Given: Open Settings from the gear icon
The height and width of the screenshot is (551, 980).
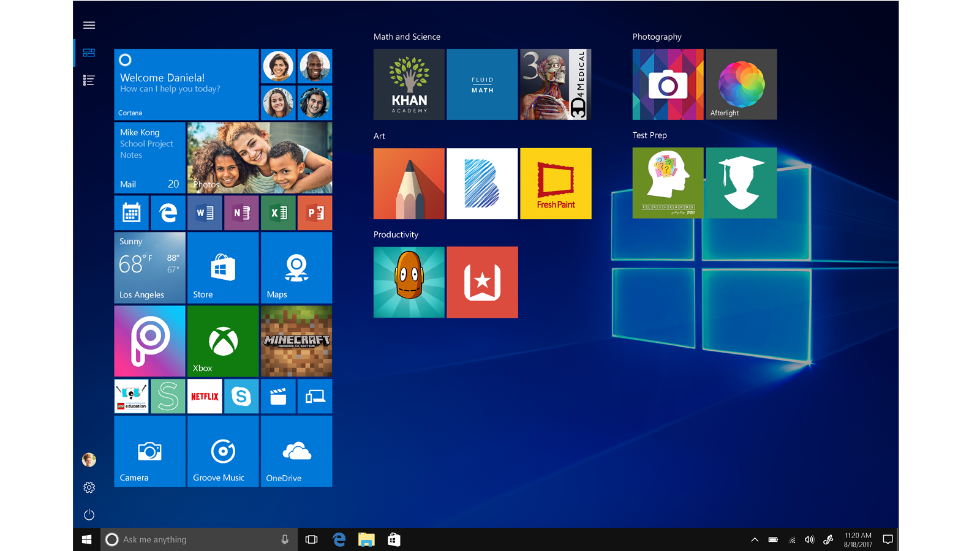Looking at the screenshot, I should (x=89, y=487).
